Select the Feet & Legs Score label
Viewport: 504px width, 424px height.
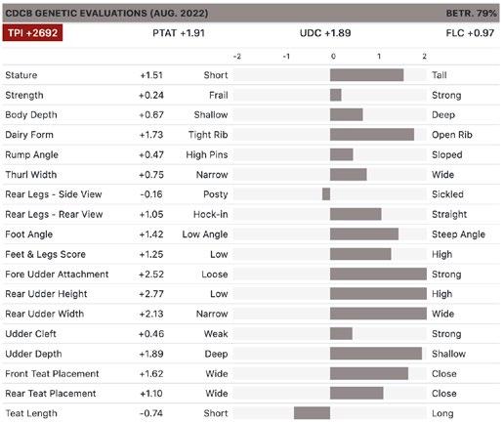(46, 254)
